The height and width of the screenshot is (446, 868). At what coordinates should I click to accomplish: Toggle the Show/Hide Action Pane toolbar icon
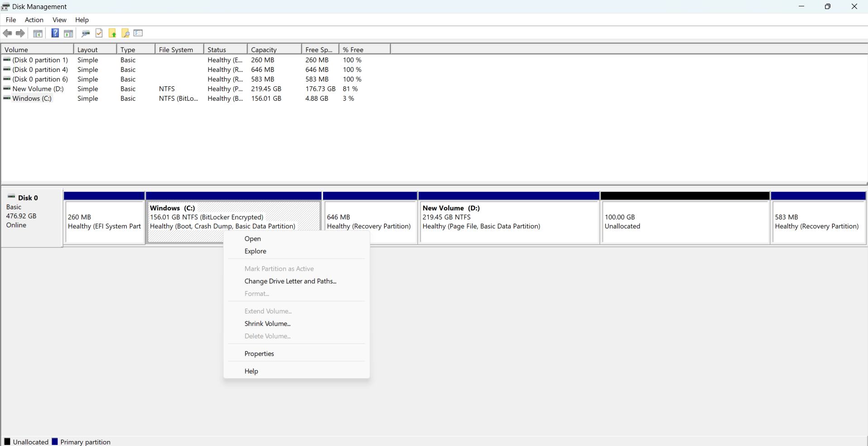[68, 33]
